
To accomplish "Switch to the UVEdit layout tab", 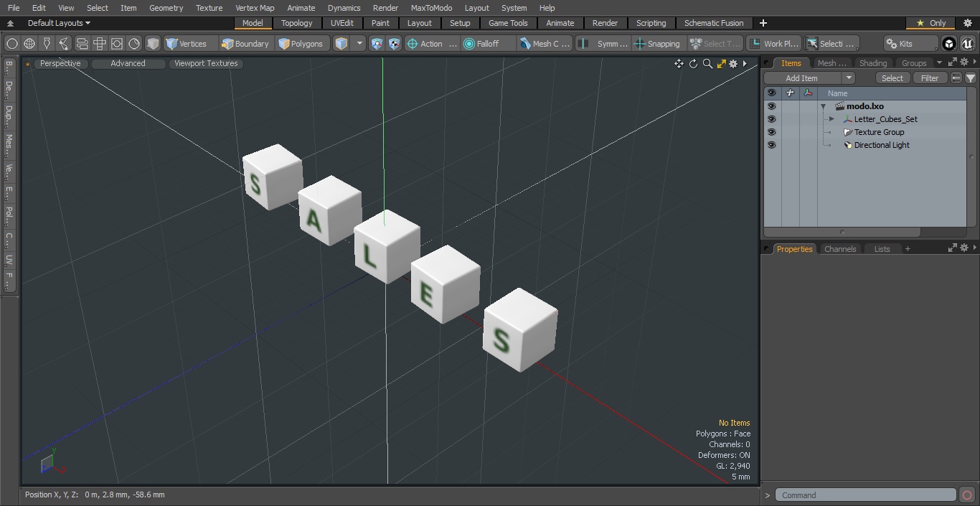I will (341, 23).
